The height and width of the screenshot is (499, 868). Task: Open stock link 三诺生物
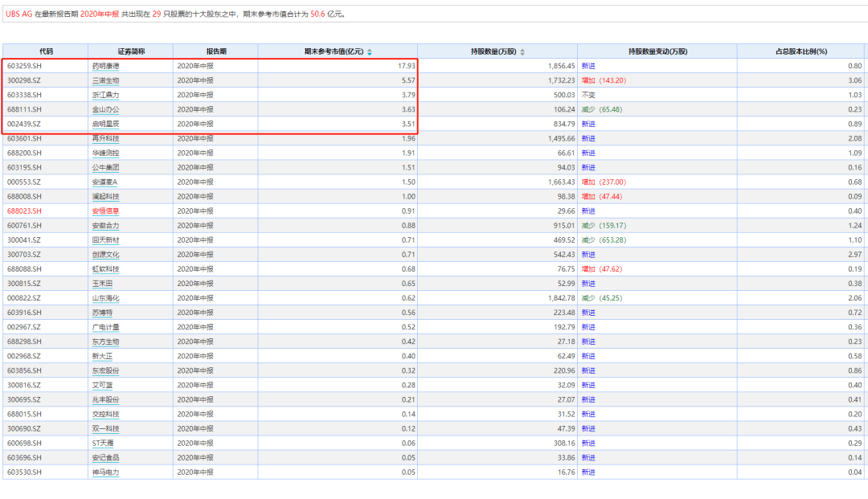click(105, 80)
